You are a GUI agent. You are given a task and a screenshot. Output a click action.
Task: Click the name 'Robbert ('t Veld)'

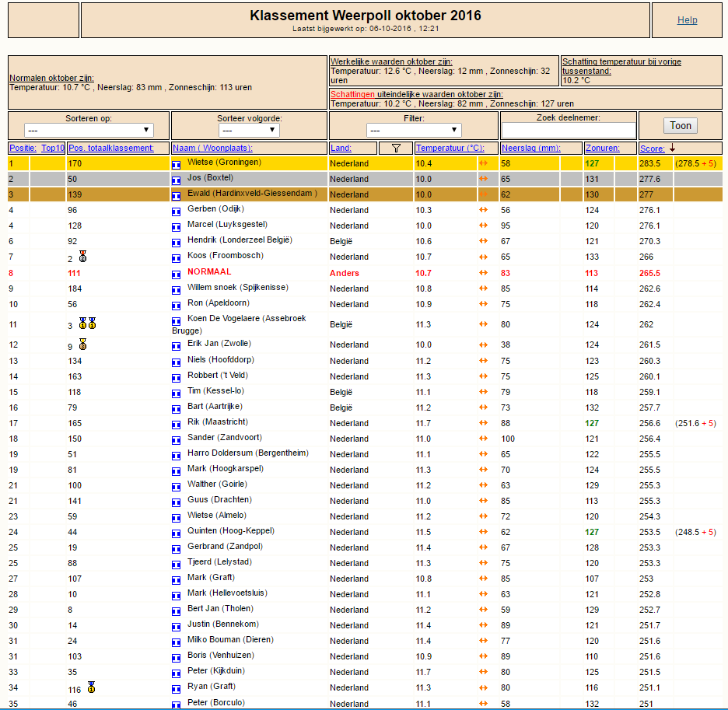coord(218,375)
